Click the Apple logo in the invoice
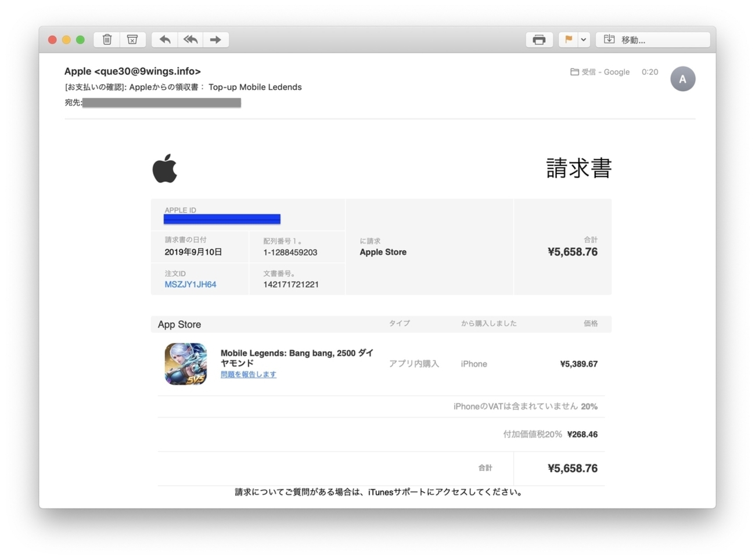 [x=165, y=168]
